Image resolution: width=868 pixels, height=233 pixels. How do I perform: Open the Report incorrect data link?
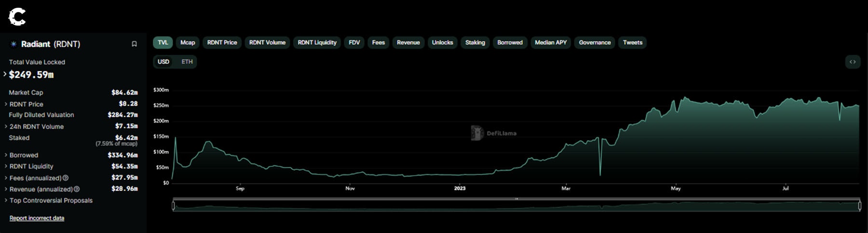pyautogui.click(x=37, y=218)
